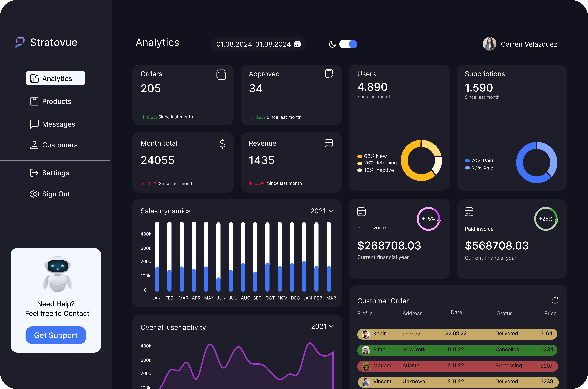Click the 30% Paid legend swatch
The width and height of the screenshot is (588, 389).
[467, 168]
